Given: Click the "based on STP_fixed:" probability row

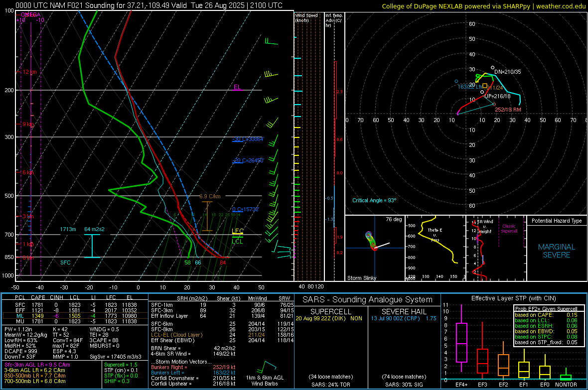Looking at the screenshot, I should coord(546,342).
